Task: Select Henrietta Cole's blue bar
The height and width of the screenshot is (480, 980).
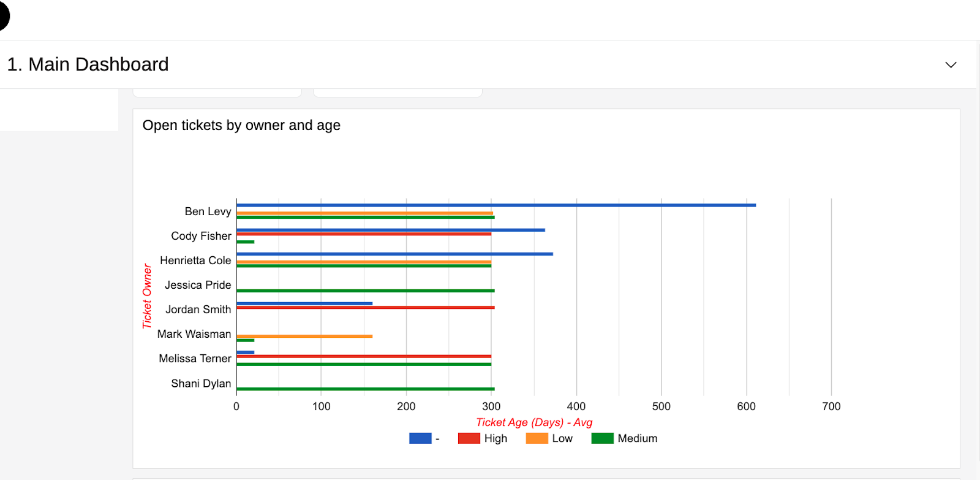Action: click(x=394, y=254)
